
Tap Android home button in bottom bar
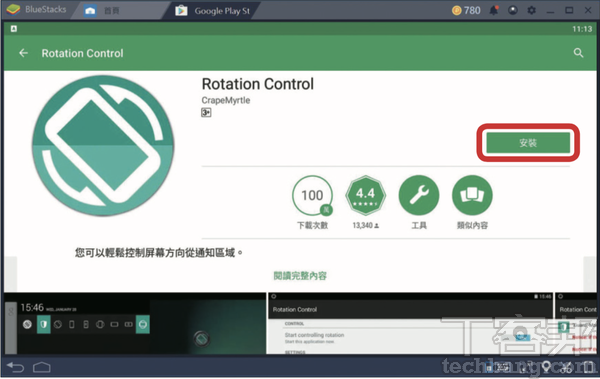point(42,368)
